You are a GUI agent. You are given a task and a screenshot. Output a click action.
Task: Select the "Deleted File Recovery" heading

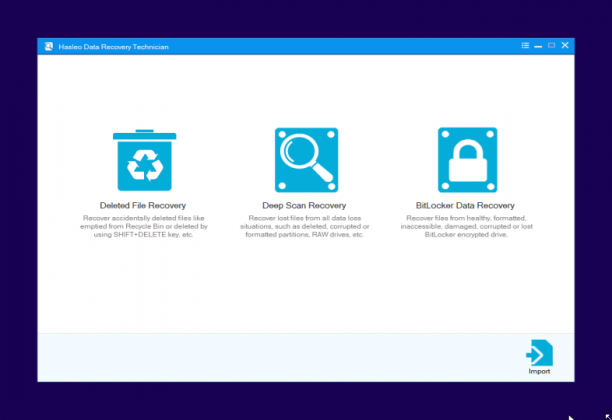pyautogui.click(x=143, y=205)
